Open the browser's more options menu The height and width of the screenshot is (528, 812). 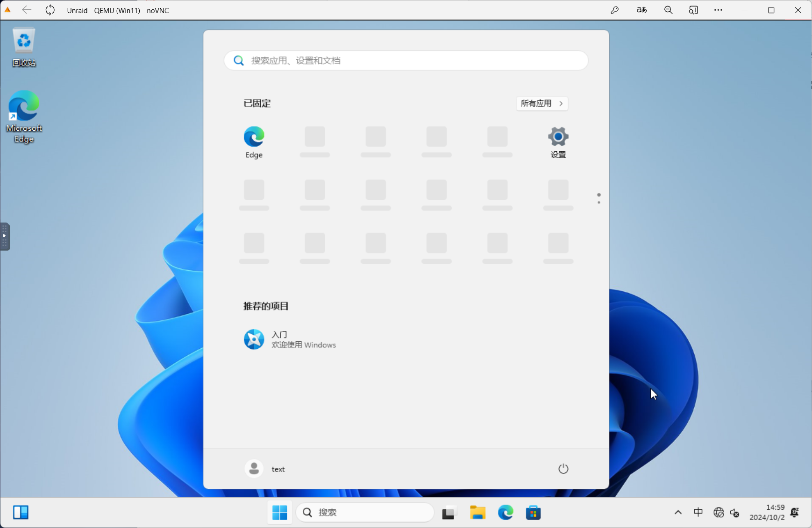[718, 10]
